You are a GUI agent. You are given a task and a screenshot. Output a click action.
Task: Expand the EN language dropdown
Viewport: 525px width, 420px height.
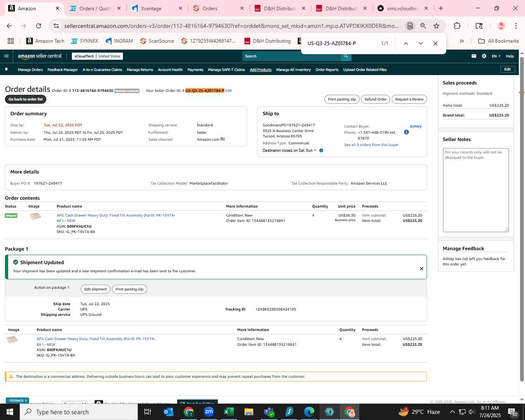(496, 56)
